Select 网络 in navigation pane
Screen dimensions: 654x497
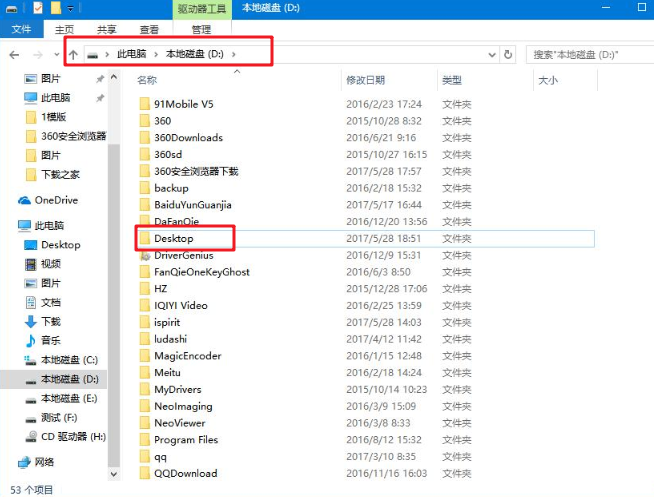click(44, 462)
